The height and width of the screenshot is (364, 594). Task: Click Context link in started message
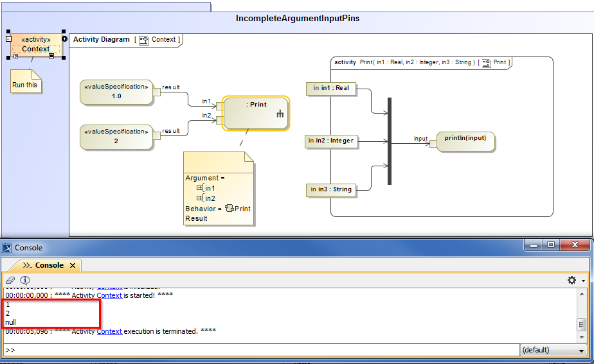[x=109, y=295]
